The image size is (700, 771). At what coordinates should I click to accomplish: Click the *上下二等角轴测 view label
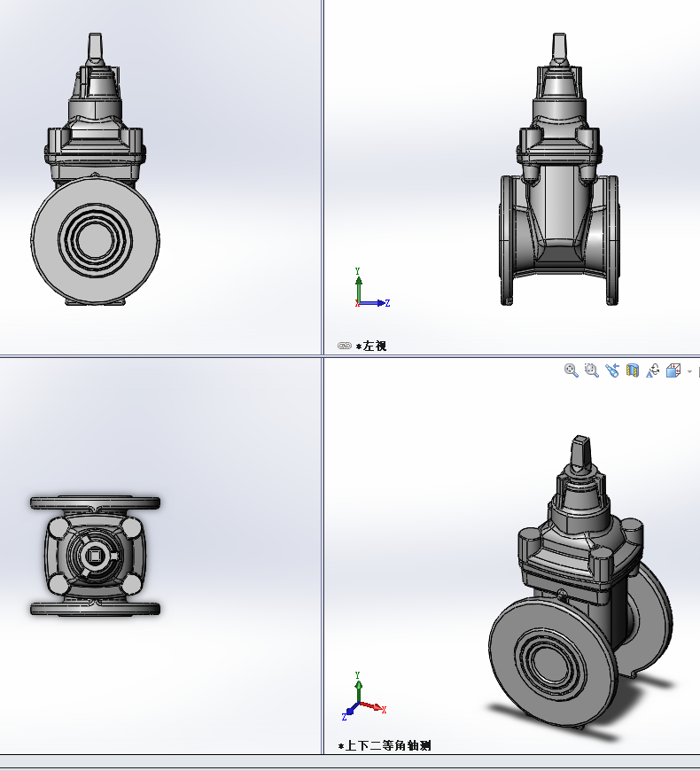[x=385, y=746]
